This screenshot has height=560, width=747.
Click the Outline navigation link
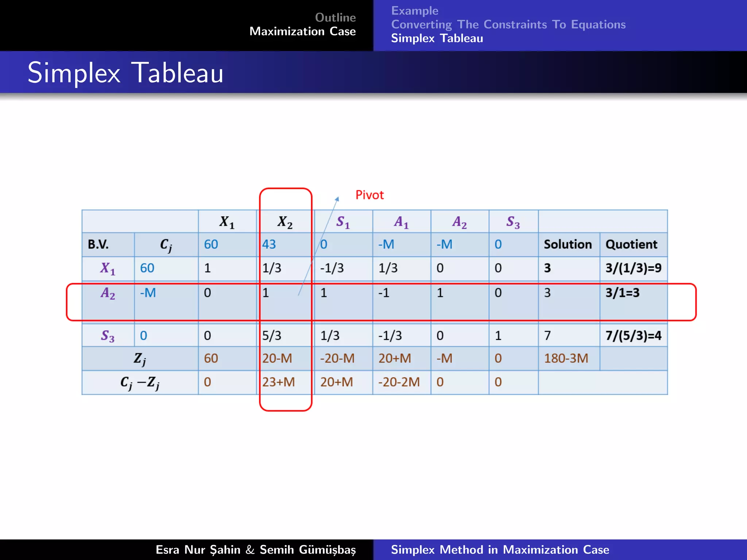[335, 17]
